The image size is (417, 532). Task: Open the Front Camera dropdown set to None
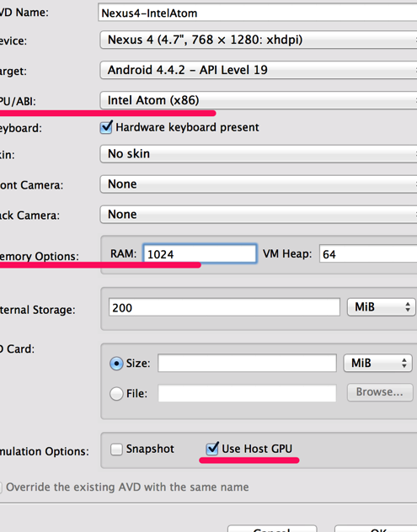coord(259,184)
